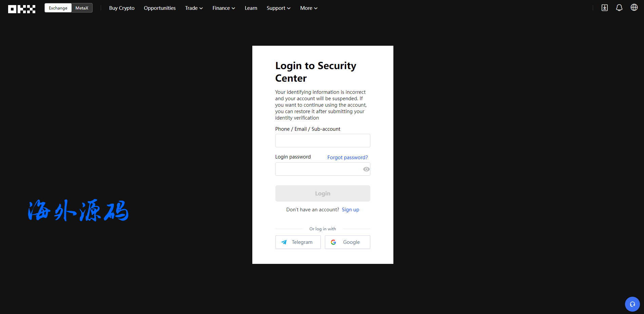
Task: Switch to the MetaX mode
Action: pos(82,8)
